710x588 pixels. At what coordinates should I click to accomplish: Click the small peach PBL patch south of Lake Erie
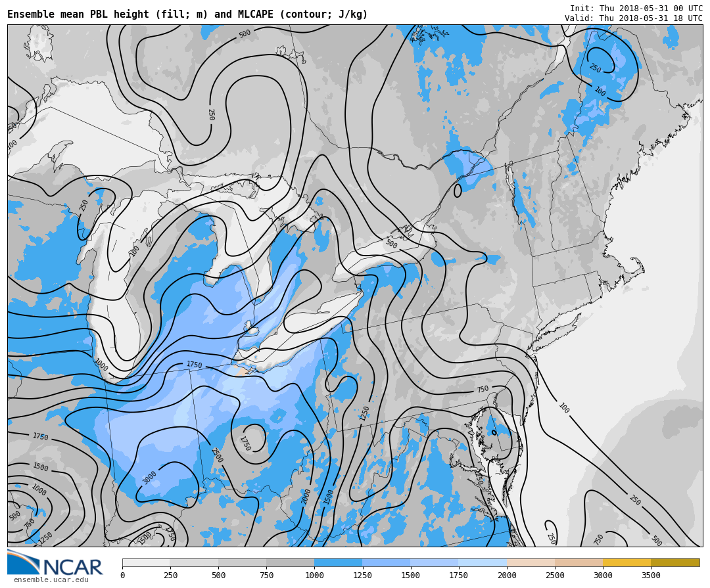244,371
